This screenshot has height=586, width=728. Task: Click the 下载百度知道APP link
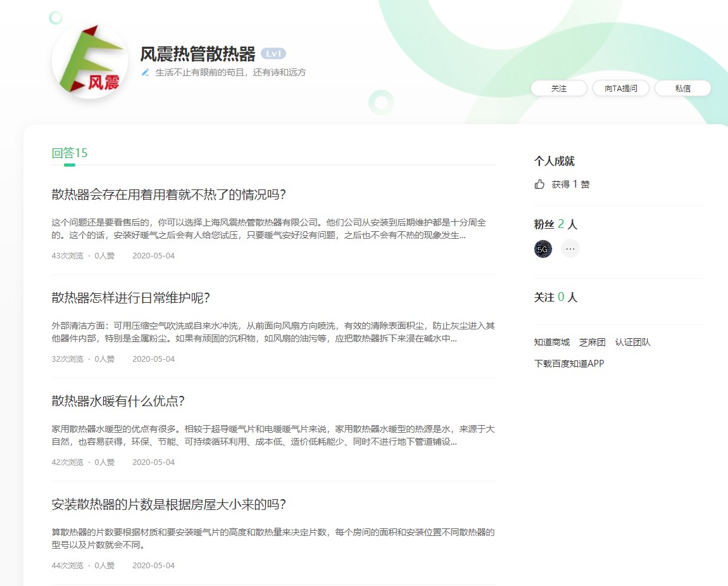point(568,364)
